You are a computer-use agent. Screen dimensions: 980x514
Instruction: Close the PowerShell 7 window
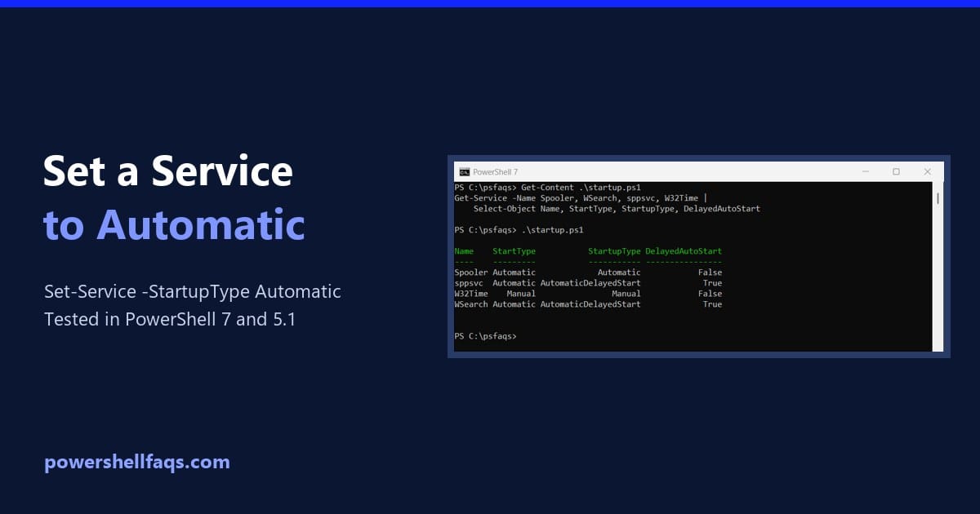tap(928, 172)
